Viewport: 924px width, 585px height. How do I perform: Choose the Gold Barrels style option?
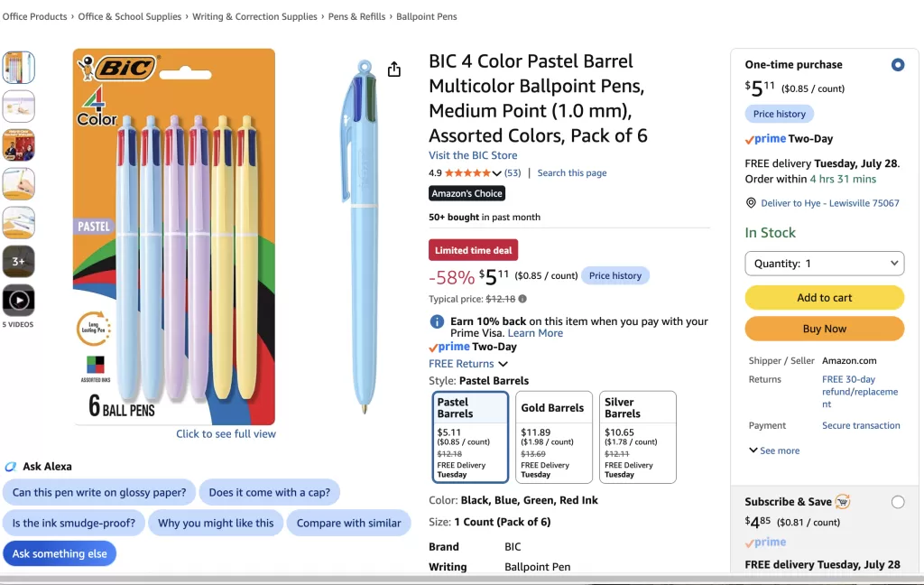coord(553,437)
